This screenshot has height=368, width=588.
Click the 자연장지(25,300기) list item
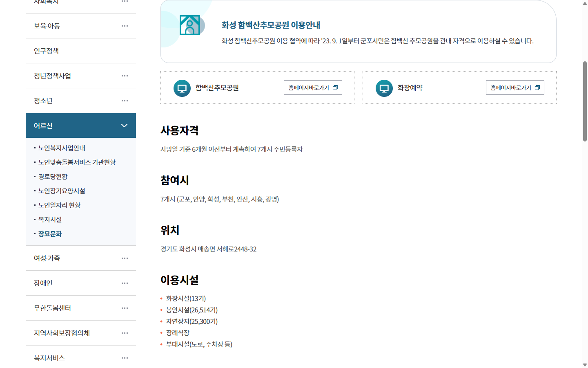pos(192,321)
